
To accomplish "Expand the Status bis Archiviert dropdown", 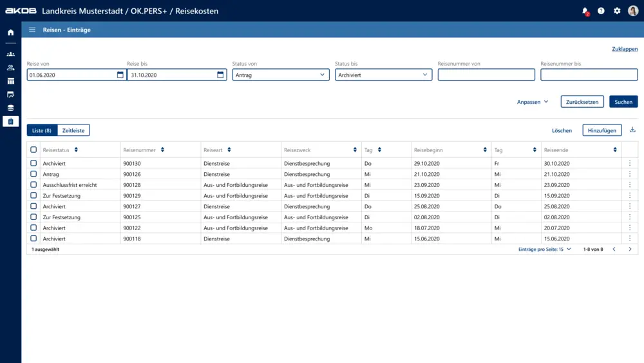I will (383, 75).
